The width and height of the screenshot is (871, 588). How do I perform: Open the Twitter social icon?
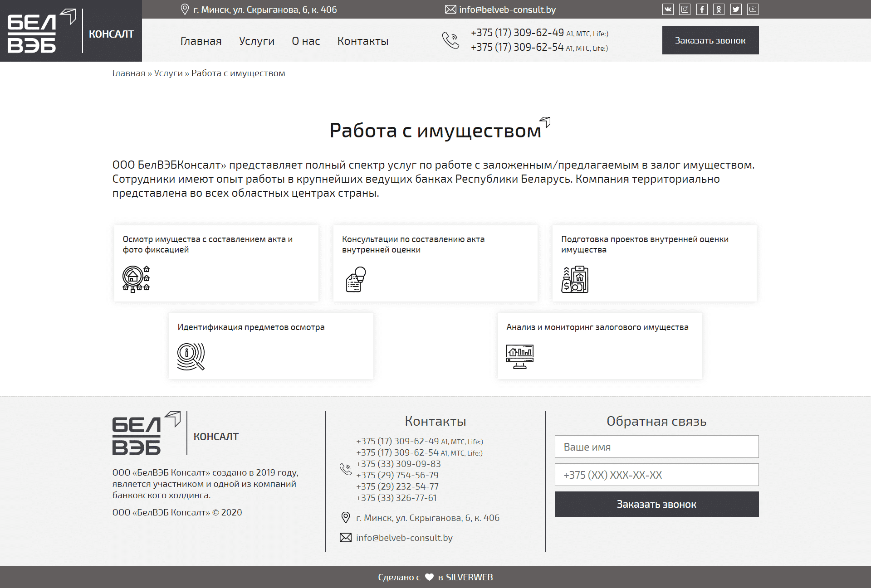click(736, 9)
